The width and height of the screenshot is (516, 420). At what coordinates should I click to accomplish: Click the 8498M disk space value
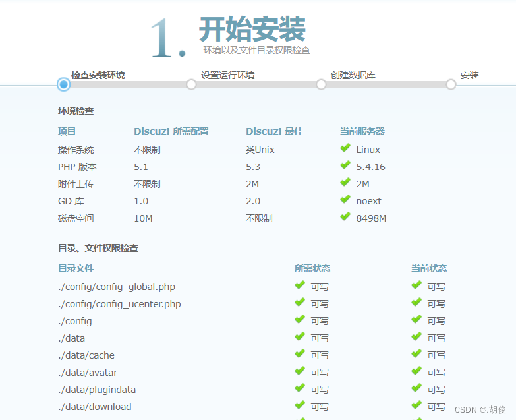pos(371,218)
